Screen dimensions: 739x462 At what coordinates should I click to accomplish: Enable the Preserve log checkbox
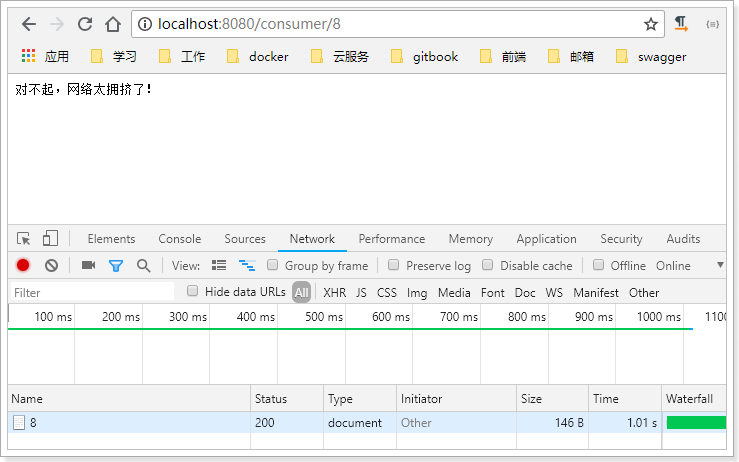point(394,265)
